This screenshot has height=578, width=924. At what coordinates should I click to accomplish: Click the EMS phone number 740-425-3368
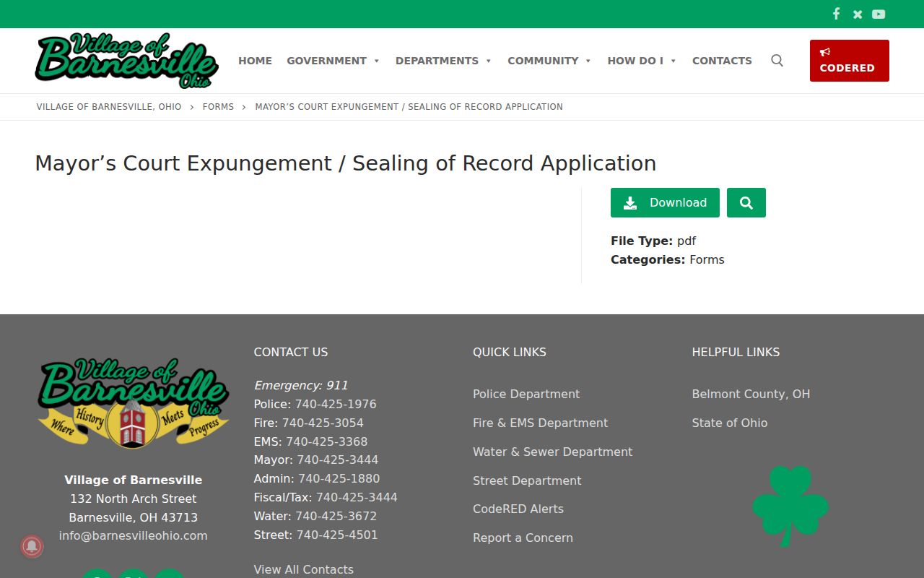point(327,441)
